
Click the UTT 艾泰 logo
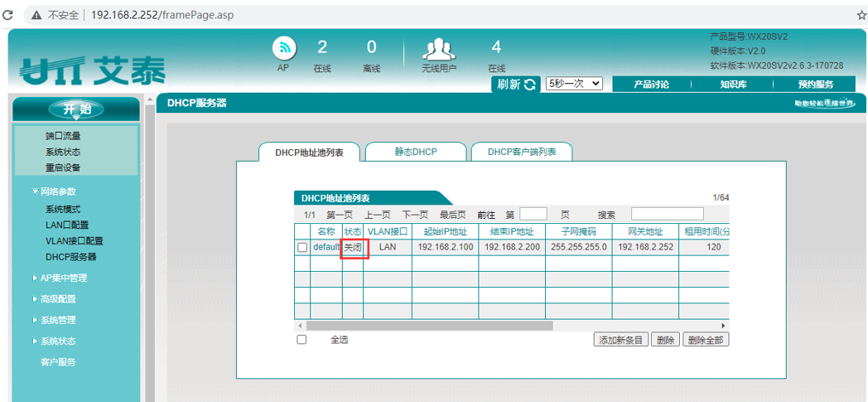[x=92, y=71]
